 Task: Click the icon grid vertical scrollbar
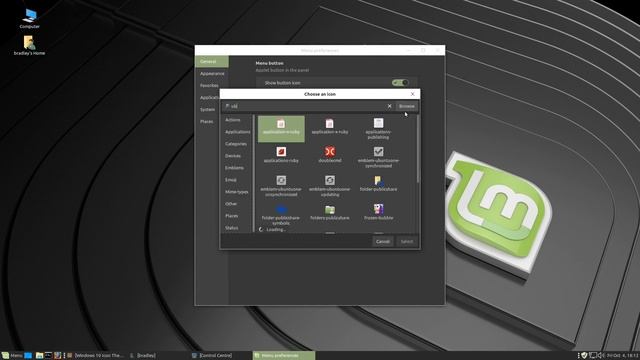pos(418,149)
